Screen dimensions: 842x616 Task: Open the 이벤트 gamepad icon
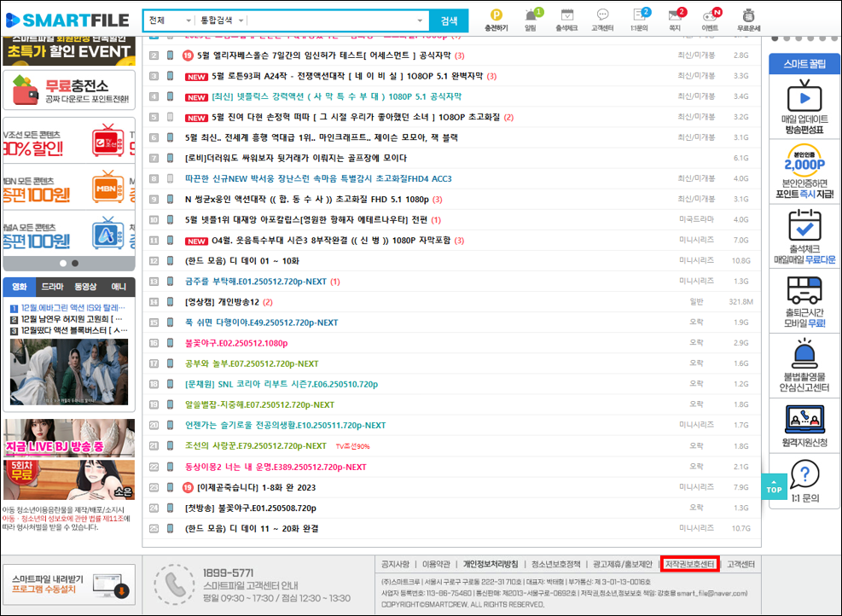711,15
